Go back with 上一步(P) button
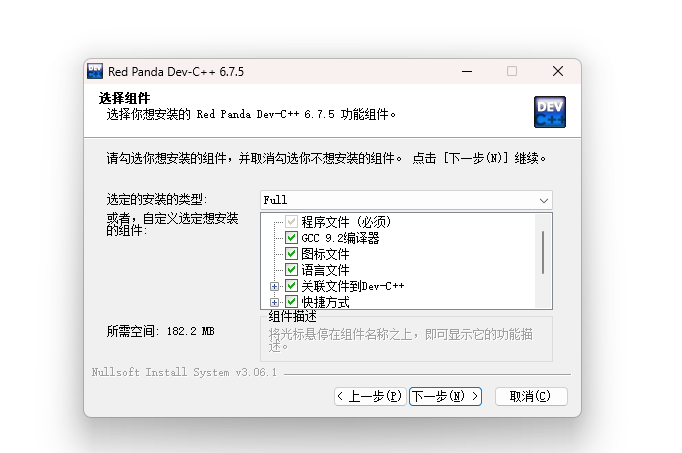Screen dimensions: 682x453 pos(370,396)
